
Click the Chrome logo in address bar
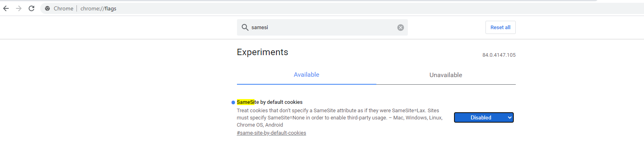[x=47, y=8]
